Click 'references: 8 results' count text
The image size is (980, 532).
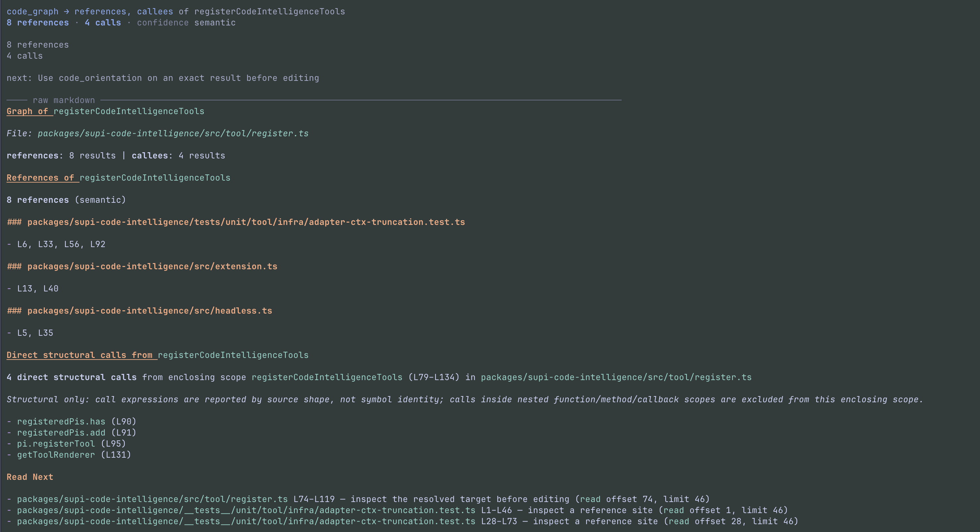pyautogui.click(x=61, y=155)
